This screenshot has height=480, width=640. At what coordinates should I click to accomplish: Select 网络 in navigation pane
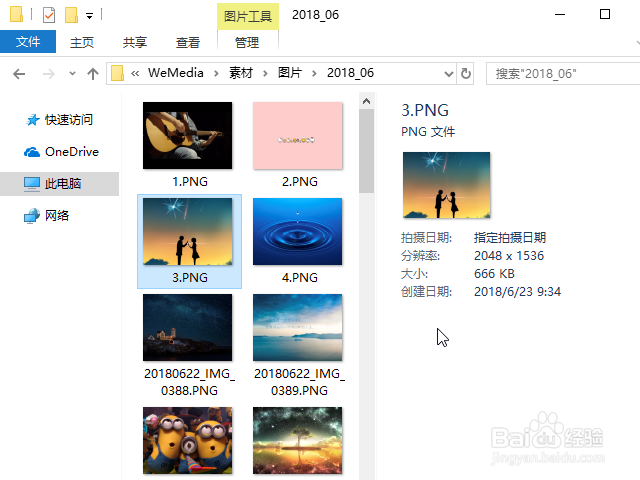pyautogui.click(x=57, y=216)
